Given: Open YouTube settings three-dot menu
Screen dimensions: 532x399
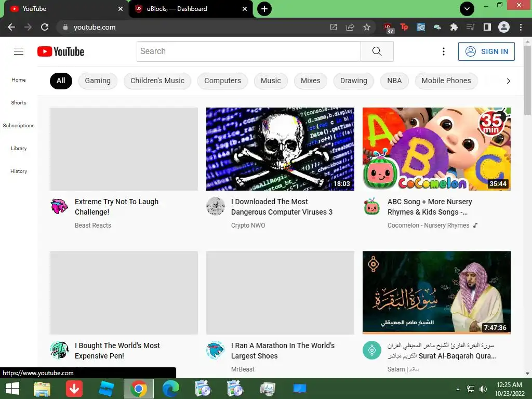Looking at the screenshot, I should click(444, 51).
